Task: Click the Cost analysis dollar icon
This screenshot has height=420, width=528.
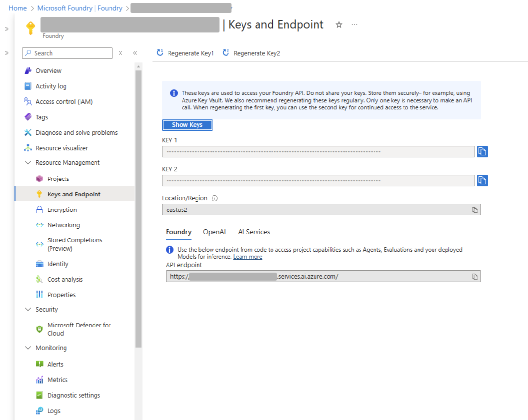Action: [x=39, y=280]
